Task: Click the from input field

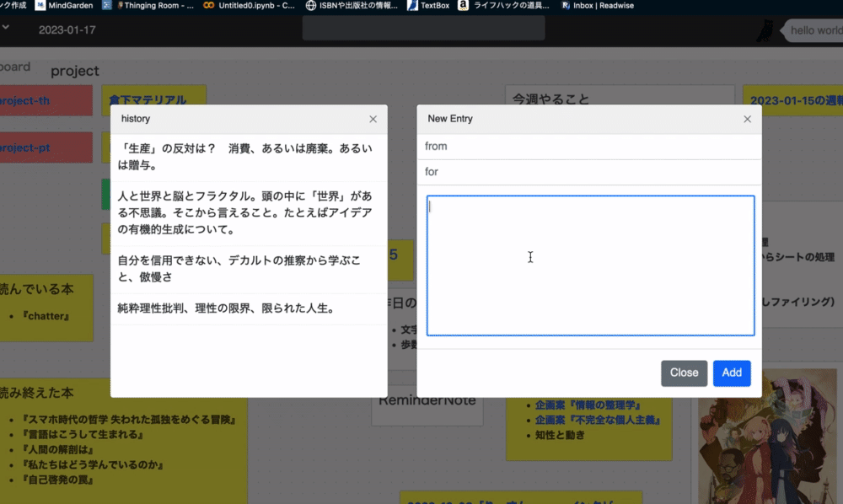Action: click(590, 146)
